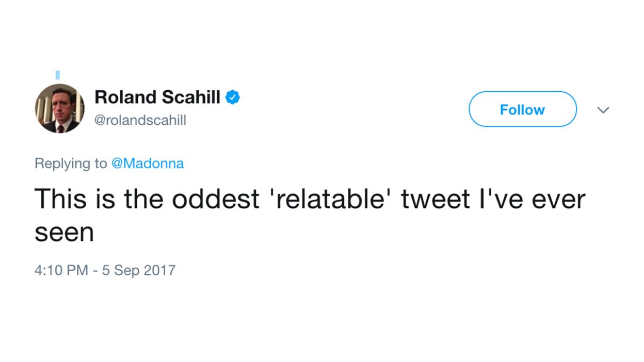This screenshot has width=644, height=362.
Task: Follow @rolandscahill via the Follow button
Action: pyautogui.click(x=522, y=109)
